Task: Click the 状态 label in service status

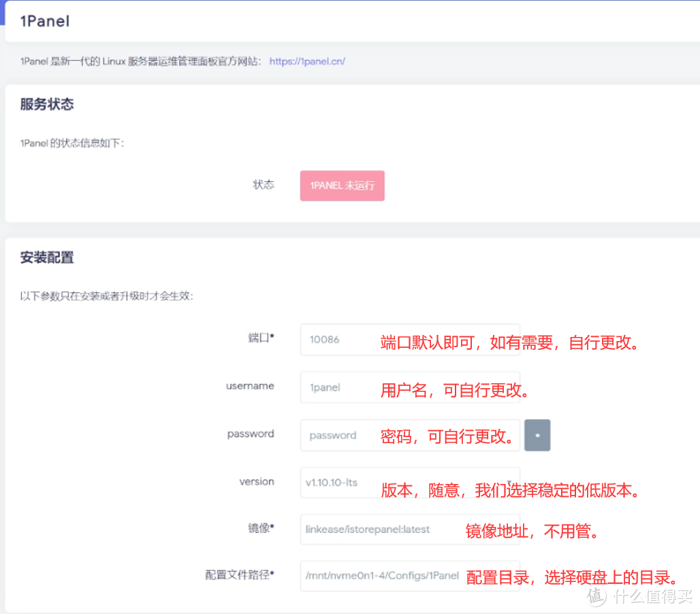Action: pos(264,185)
